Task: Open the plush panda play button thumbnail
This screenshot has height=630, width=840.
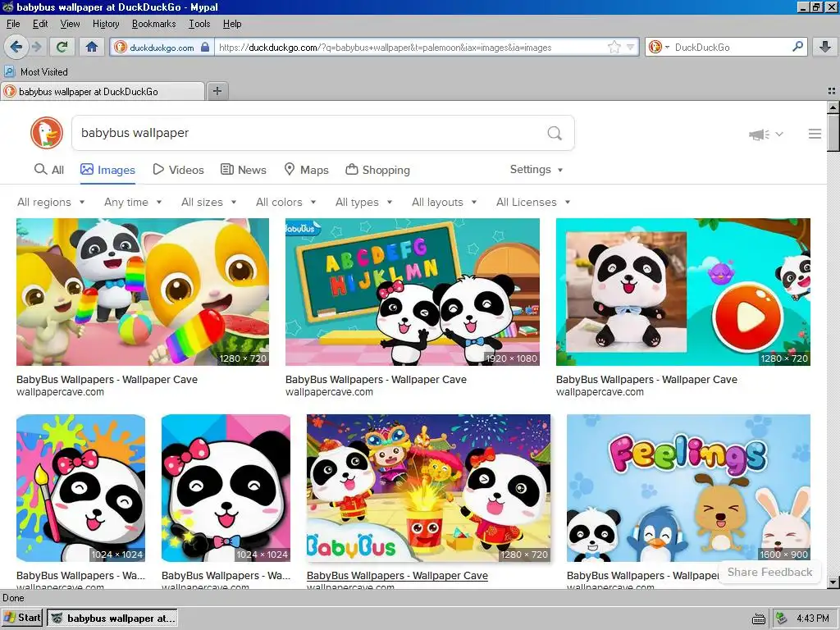Action: pyautogui.click(x=683, y=292)
